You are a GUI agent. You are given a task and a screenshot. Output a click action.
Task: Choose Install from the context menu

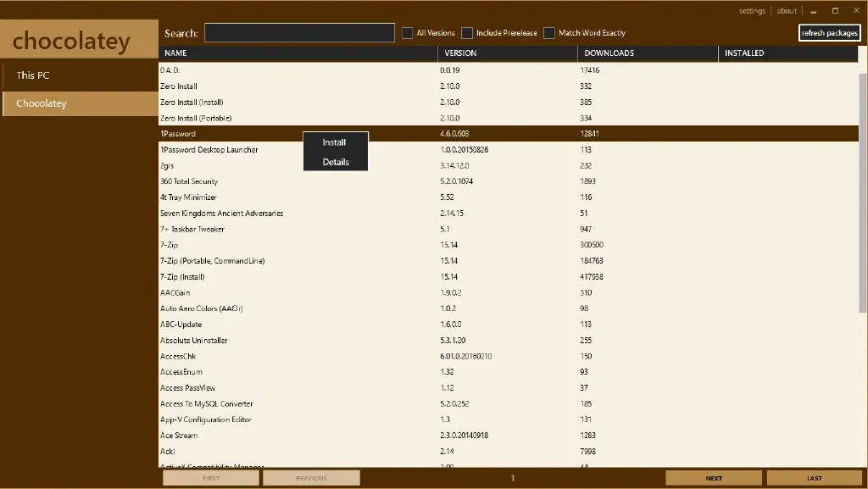(x=335, y=142)
